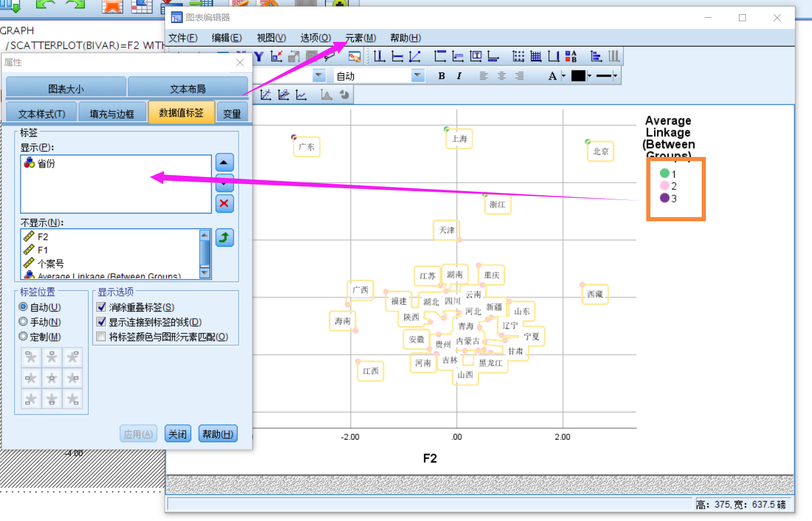Select 手动 label position radio button

point(24,322)
